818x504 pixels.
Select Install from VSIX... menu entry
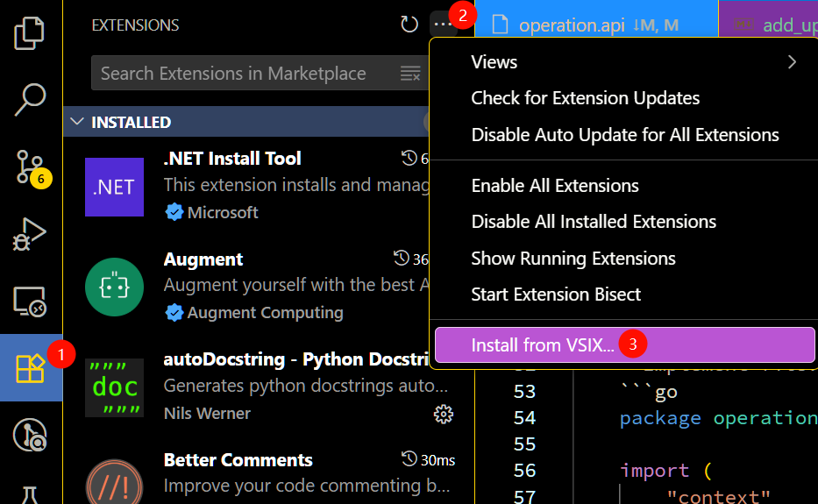point(543,345)
